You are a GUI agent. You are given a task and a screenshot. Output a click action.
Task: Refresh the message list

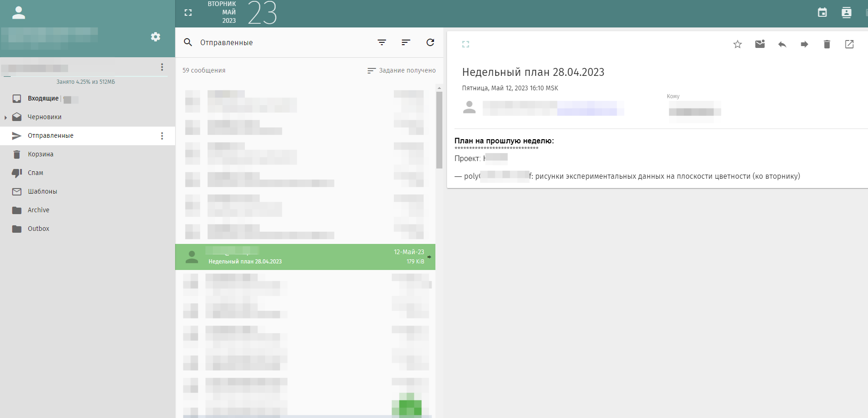[x=430, y=42]
